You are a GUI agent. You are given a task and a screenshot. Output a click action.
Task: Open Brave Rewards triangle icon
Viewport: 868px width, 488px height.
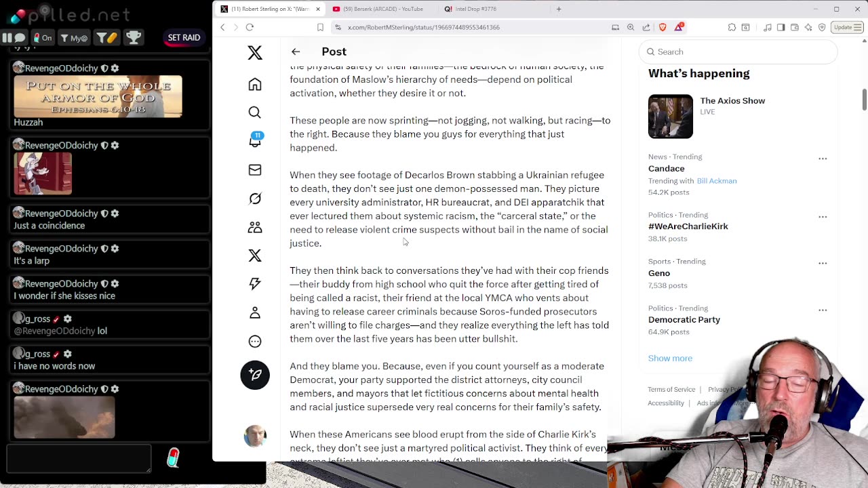(x=679, y=27)
